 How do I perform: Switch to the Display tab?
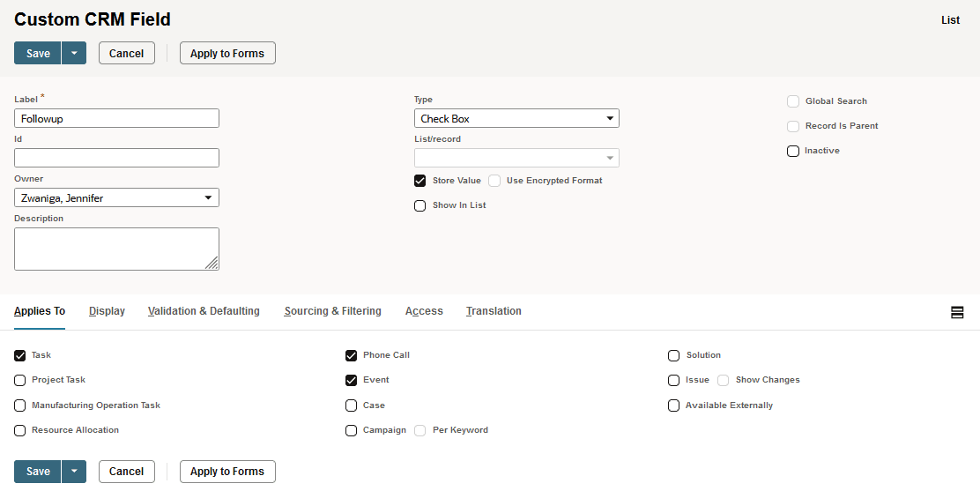click(x=107, y=311)
